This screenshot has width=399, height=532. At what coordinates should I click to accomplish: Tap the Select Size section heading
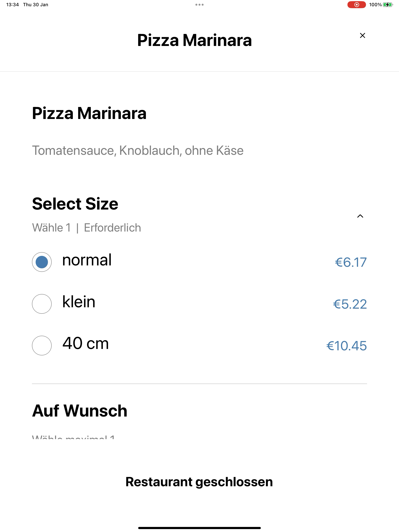(x=75, y=204)
